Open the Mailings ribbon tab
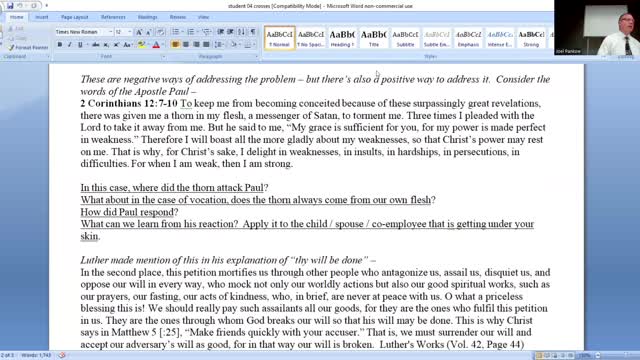This screenshot has height=360, width=640. (x=147, y=17)
